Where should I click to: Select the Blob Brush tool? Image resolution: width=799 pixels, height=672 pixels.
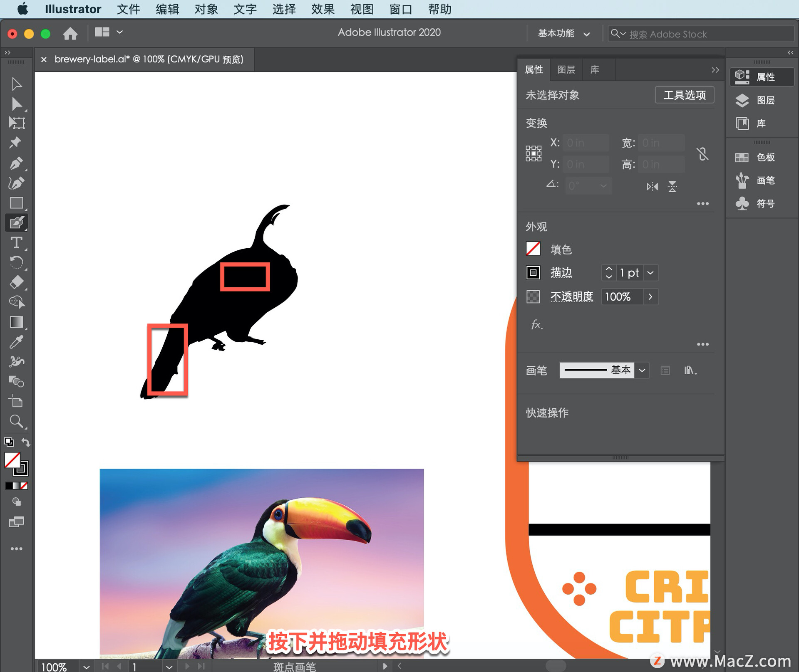click(x=16, y=222)
